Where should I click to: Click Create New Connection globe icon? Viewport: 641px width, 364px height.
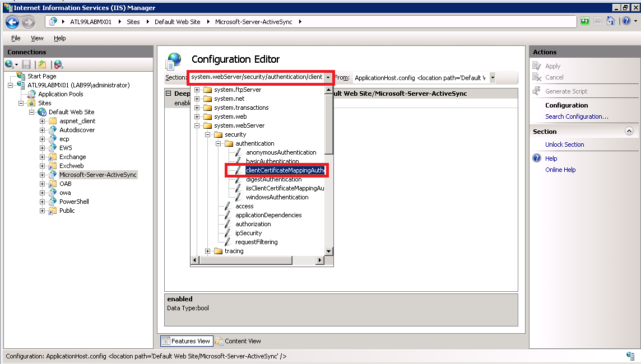(x=9, y=64)
